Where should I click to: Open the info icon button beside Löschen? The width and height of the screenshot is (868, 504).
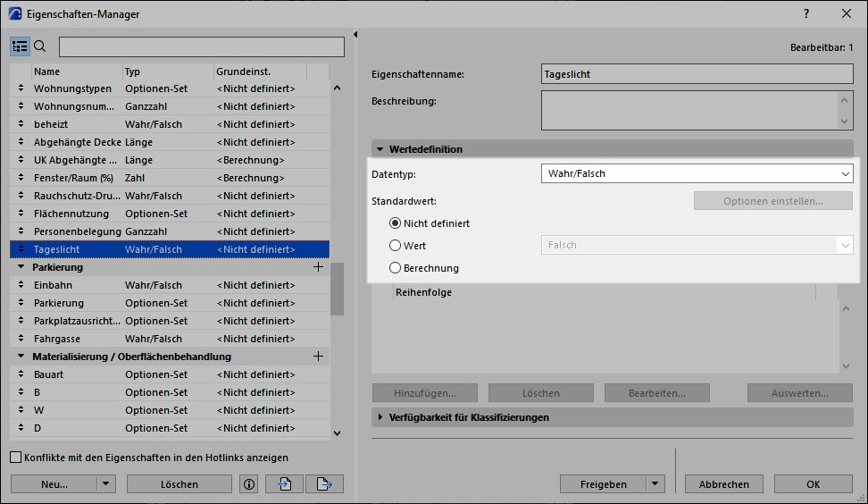[x=249, y=484]
